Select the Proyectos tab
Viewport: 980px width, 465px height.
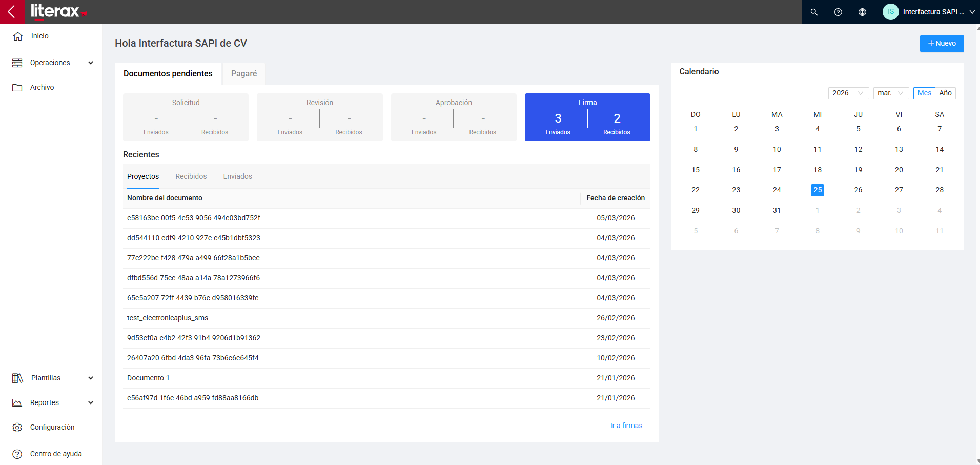click(x=143, y=176)
